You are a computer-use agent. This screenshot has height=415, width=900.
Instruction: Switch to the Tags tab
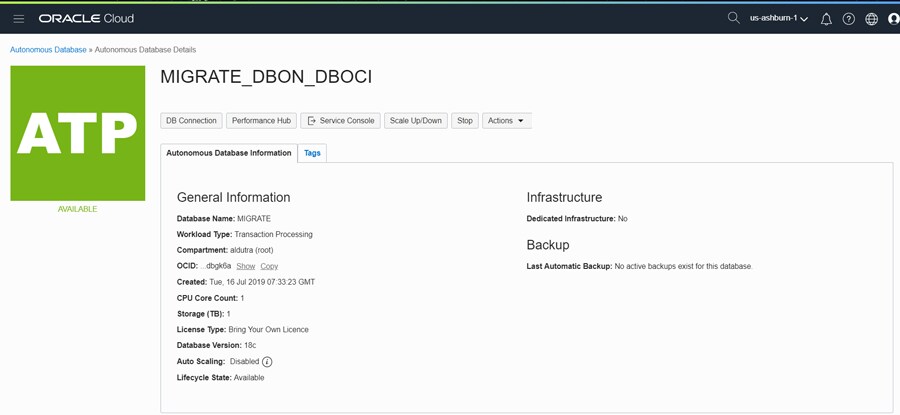coord(312,153)
